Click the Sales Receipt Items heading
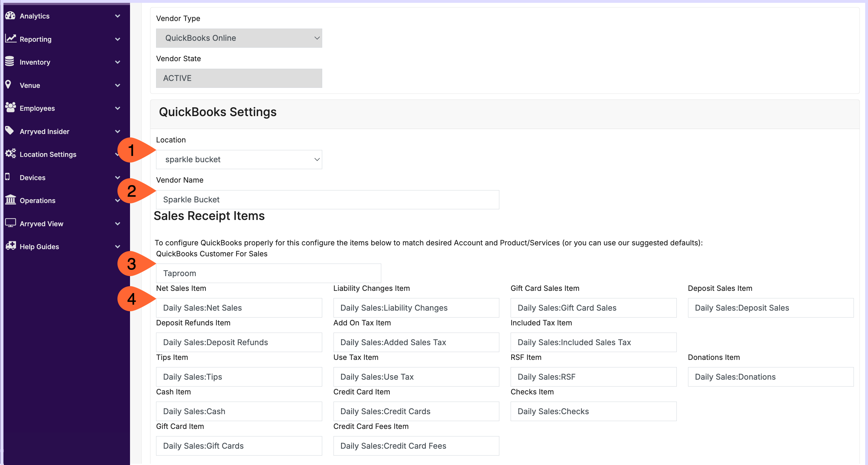Image resolution: width=868 pixels, height=465 pixels. coord(209,216)
